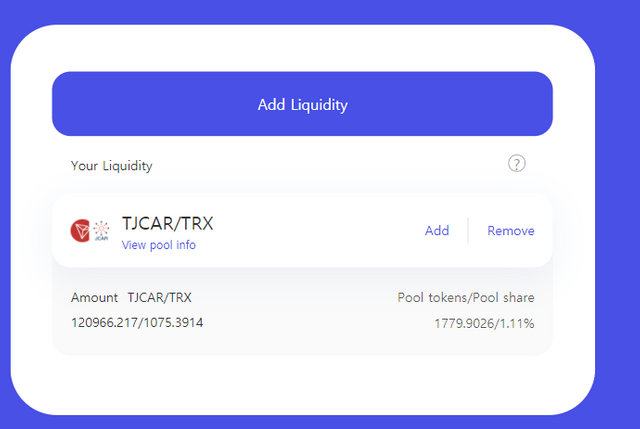Viewport: 640px width, 429px height.
Task: Click Add on the TJCAR/TRX pool
Action: tap(437, 231)
